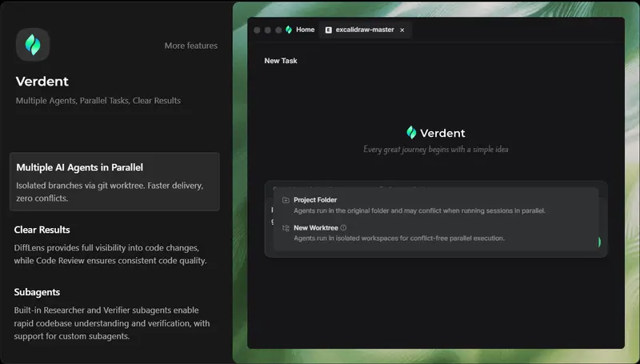Click the New Task heading
Viewport: 640px width, 364px height.
point(281,61)
